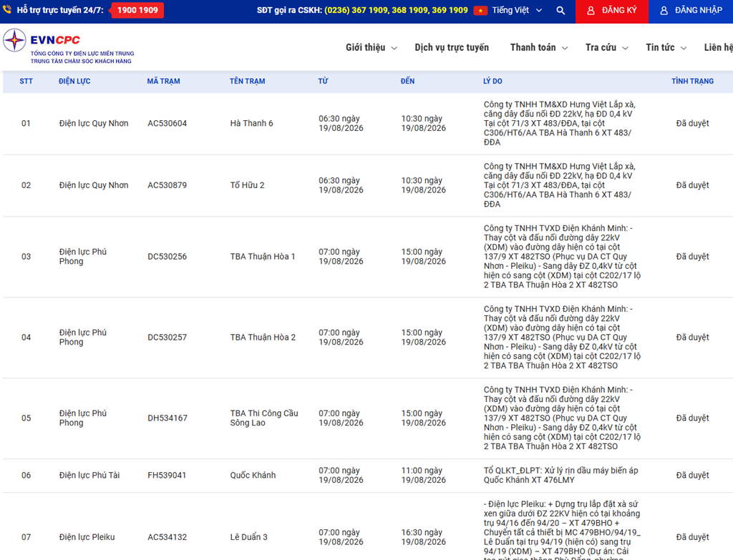Open Dịch vụ trực tuyến menu

pyautogui.click(x=452, y=47)
